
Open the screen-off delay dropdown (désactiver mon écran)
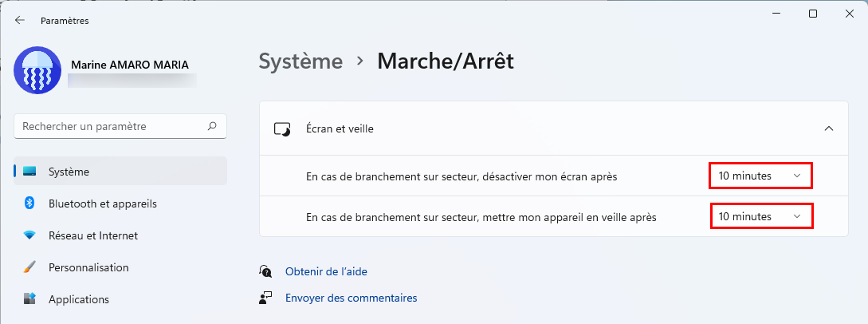(x=760, y=176)
